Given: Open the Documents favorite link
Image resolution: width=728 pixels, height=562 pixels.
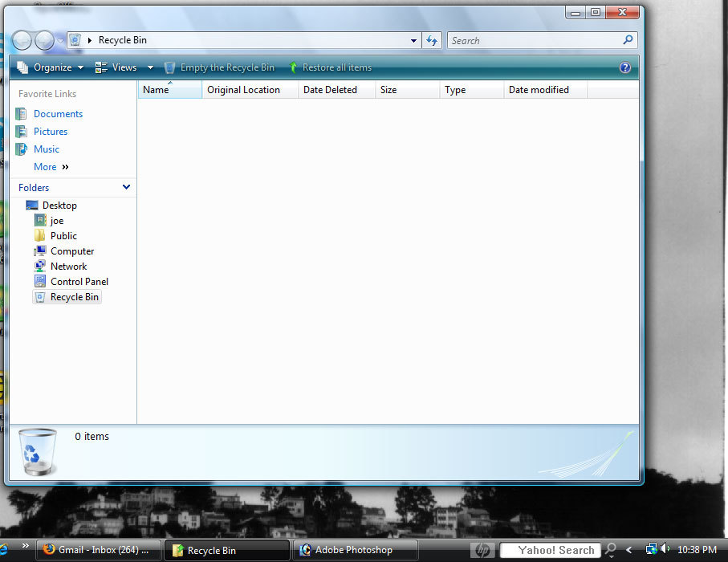Looking at the screenshot, I should [x=58, y=114].
